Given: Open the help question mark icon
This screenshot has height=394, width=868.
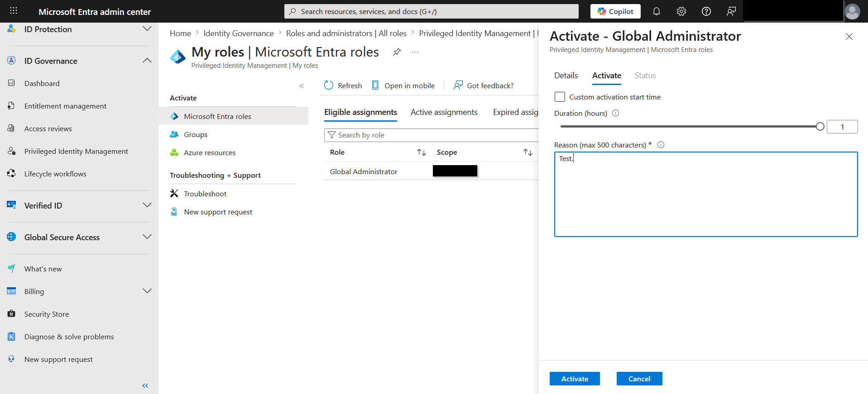Looking at the screenshot, I should [706, 11].
